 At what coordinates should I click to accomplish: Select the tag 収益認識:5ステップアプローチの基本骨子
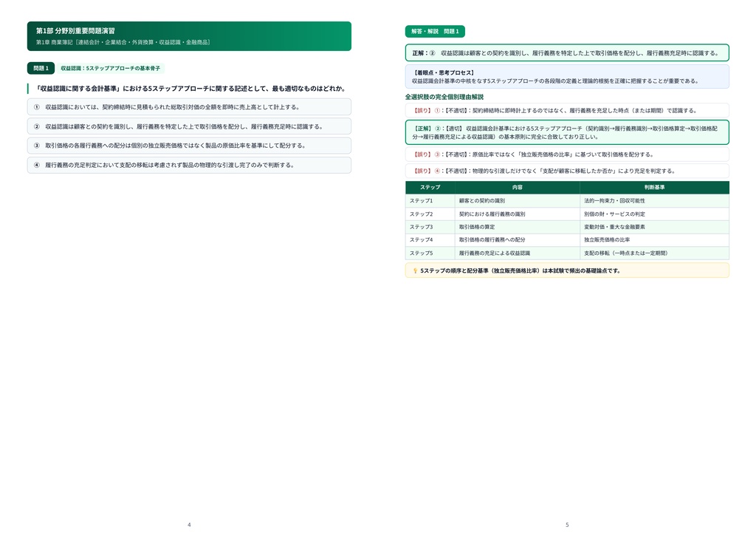[111, 68]
